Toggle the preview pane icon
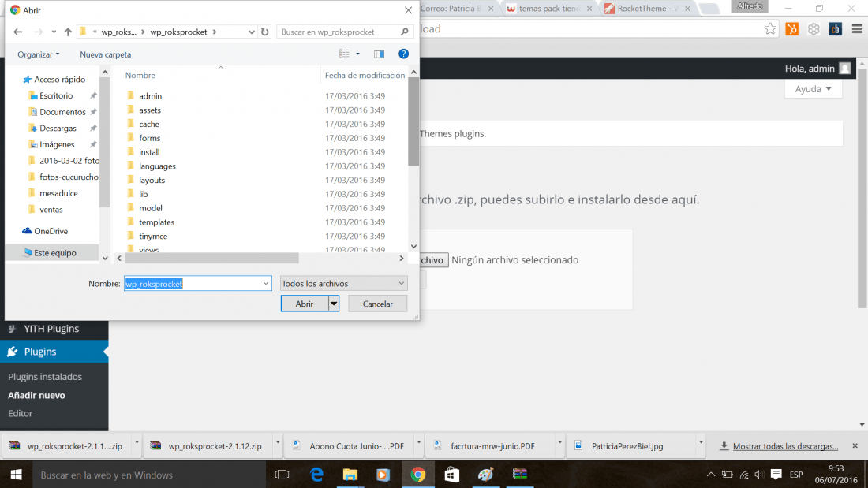The height and width of the screenshot is (488, 868). click(379, 54)
